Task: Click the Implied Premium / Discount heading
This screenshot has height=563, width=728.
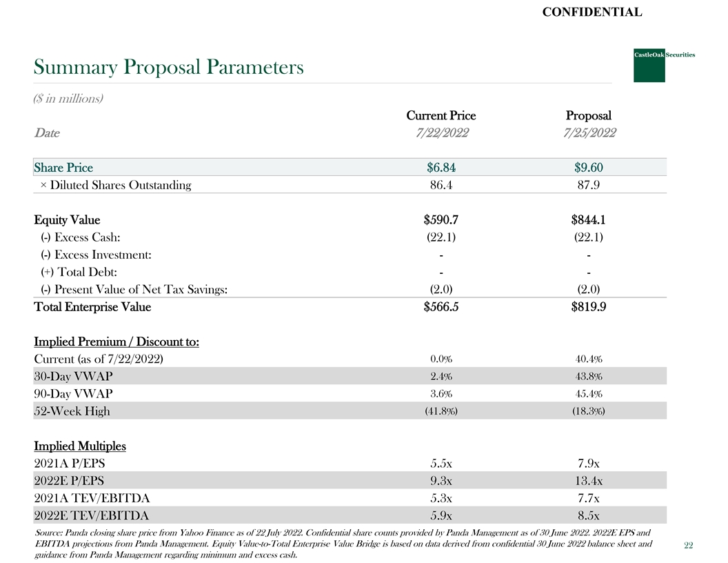Action: coord(117,342)
